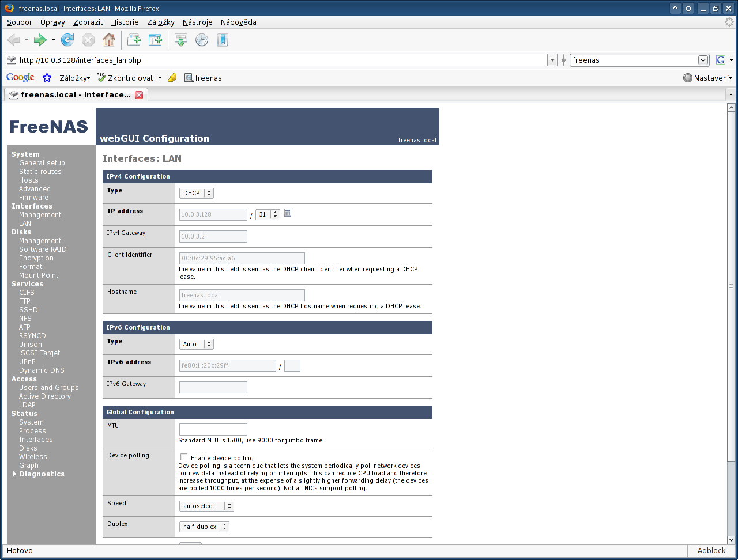Click the green Forward arrow button

pos(40,40)
